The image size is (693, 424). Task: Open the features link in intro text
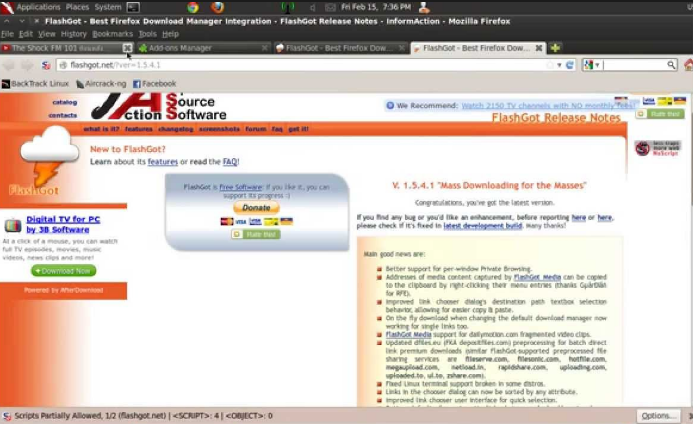pyautogui.click(x=163, y=162)
